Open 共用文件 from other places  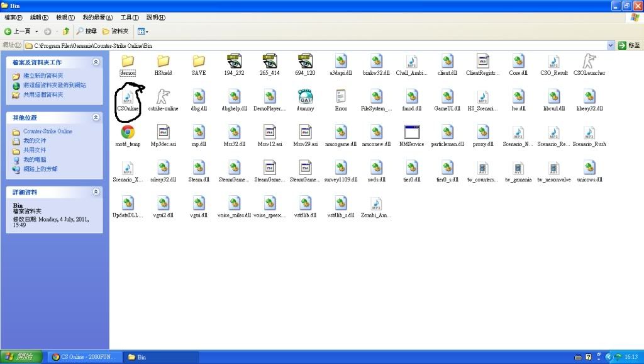(35, 150)
